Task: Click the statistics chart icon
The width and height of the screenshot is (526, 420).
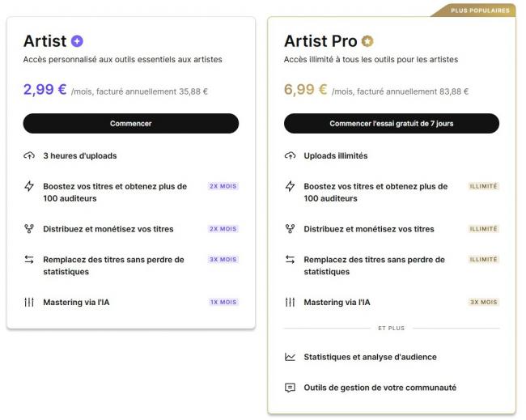Action: [291, 357]
